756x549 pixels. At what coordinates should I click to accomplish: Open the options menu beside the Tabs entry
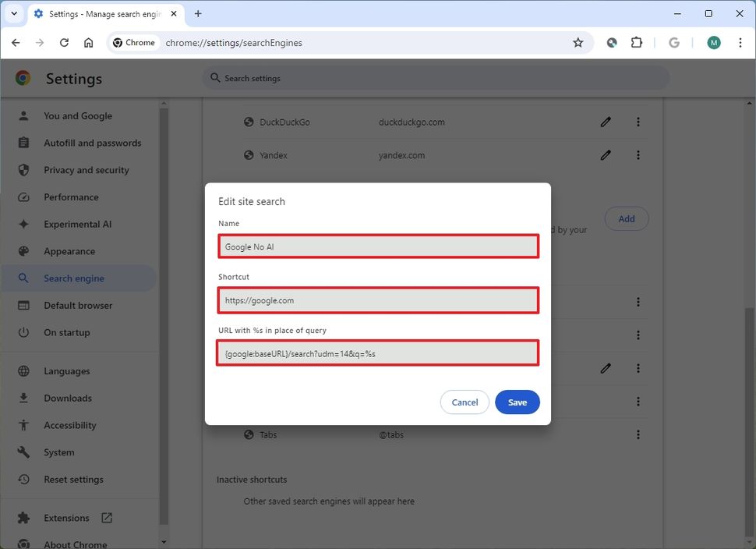tap(638, 434)
